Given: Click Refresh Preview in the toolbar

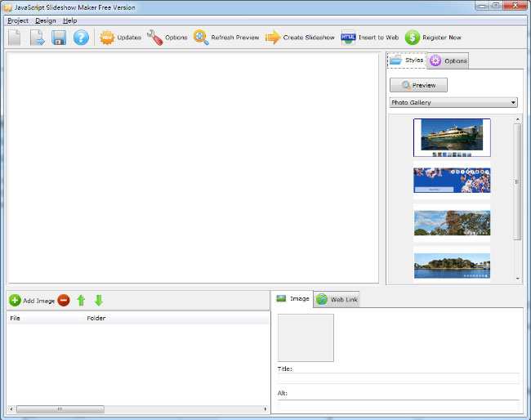Looking at the screenshot, I should point(226,38).
